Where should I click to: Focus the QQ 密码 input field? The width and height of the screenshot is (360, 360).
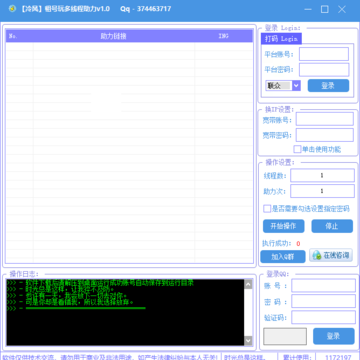coord(323,301)
